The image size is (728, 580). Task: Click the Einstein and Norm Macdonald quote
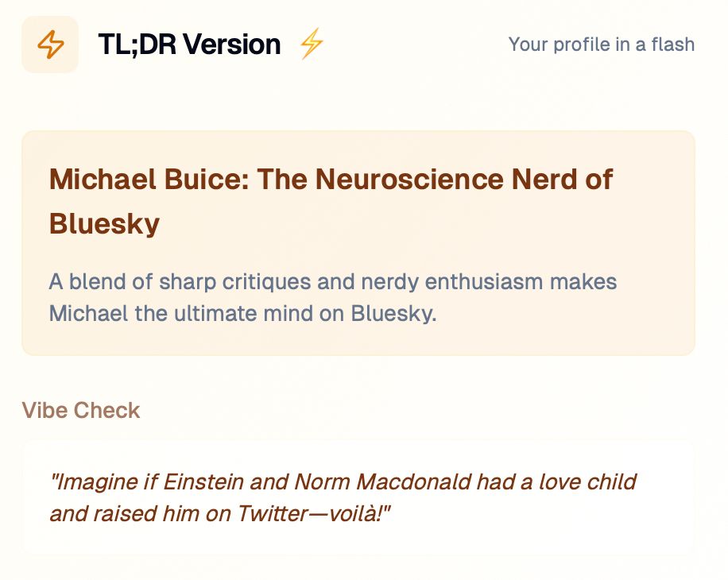click(343, 498)
